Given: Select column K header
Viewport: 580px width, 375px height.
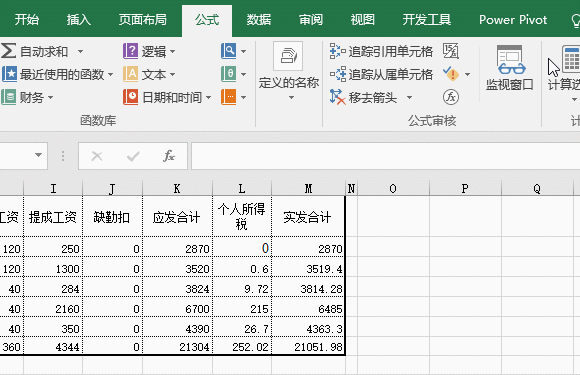Looking at the screenshot, I should pos(177,189).
